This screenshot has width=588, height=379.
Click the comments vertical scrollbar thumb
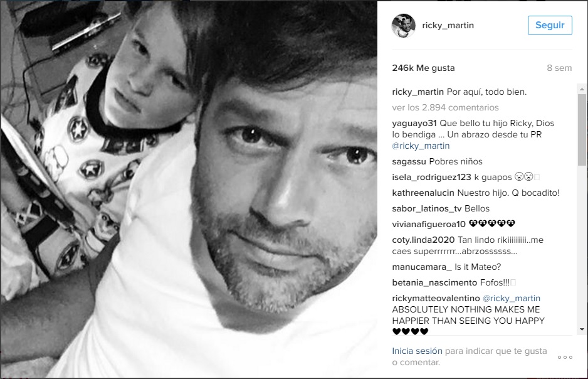[x=582, y=129]
